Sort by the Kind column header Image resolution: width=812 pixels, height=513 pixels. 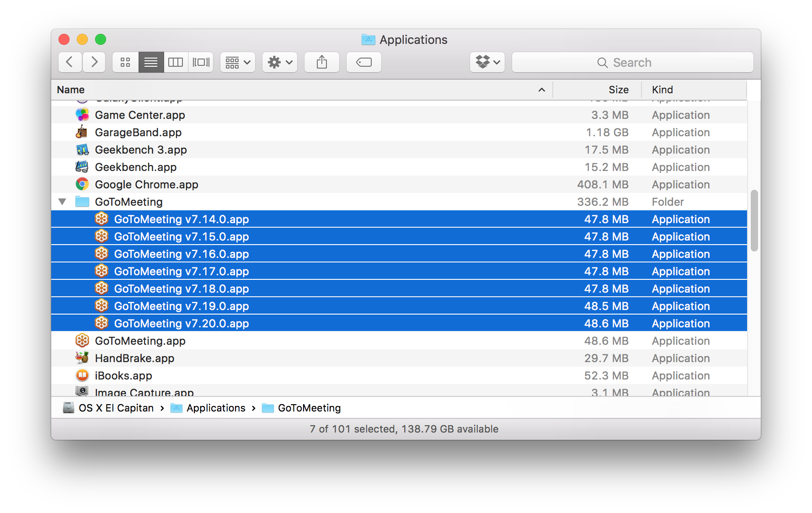pos(662,90)
